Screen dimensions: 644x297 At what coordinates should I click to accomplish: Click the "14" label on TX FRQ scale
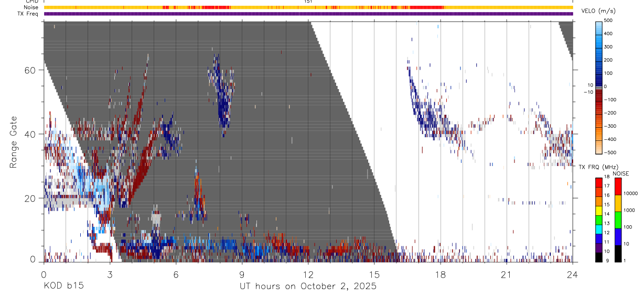point(607,214)
